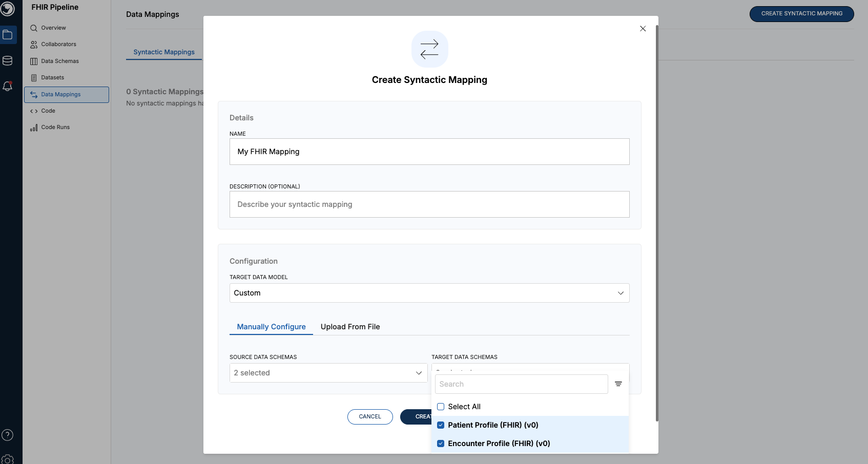
Task: Click the target schemas Search box
Action: pyautogui.click(x=522, y=384)
